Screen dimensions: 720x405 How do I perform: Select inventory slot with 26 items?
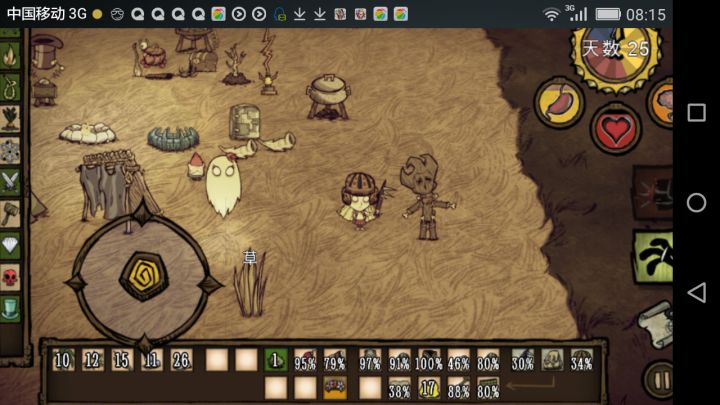[x=181, y=360]
